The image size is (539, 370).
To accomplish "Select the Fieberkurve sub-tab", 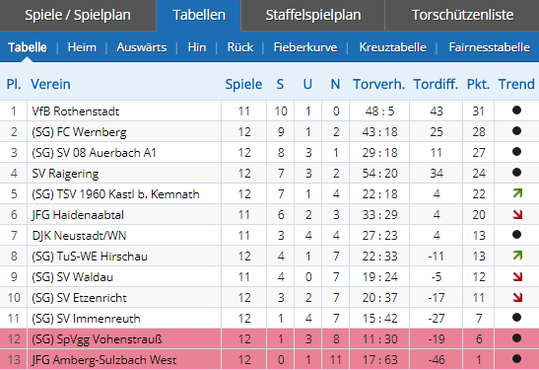I will point(305,47).
